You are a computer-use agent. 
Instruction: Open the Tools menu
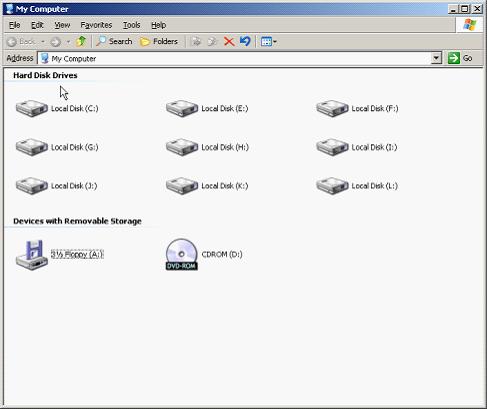tap(132, 25)
